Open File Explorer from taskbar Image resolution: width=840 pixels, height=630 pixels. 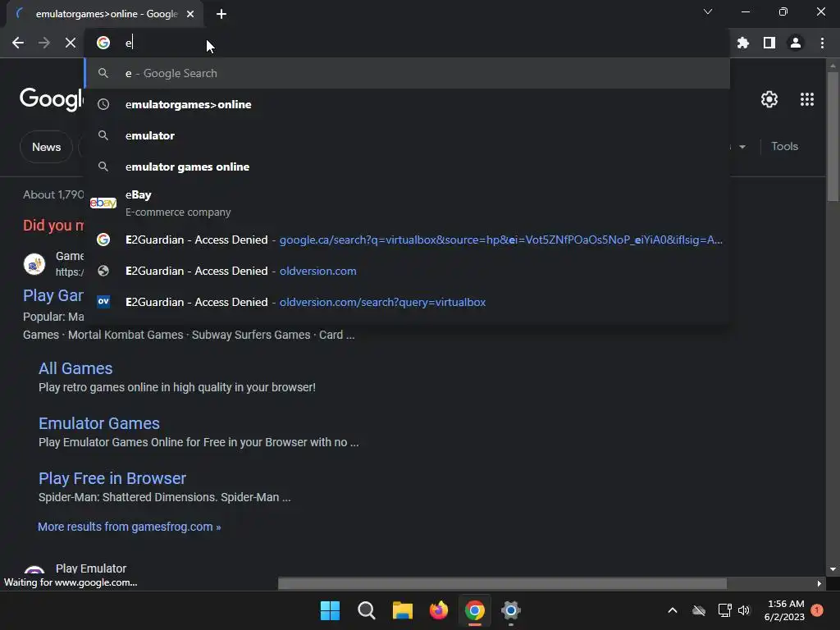click(402, 610)
